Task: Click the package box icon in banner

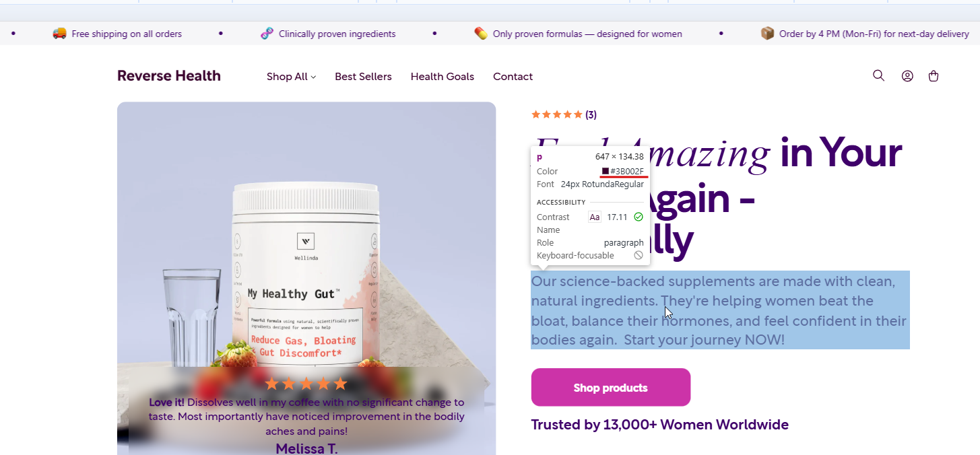Action: click(767, 33)
